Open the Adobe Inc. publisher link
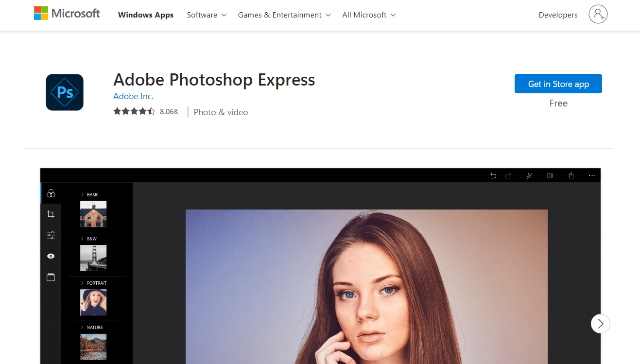 point(133,96)
